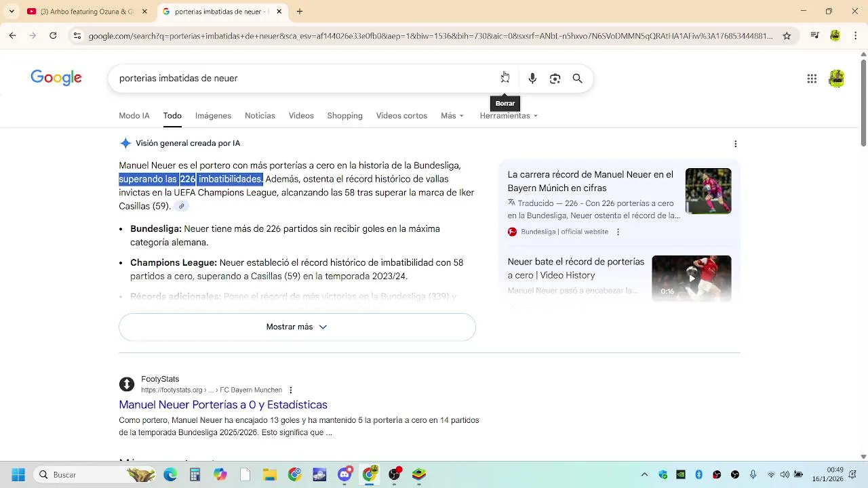Open Google account avatar on the results page

[x=837, y=79]
